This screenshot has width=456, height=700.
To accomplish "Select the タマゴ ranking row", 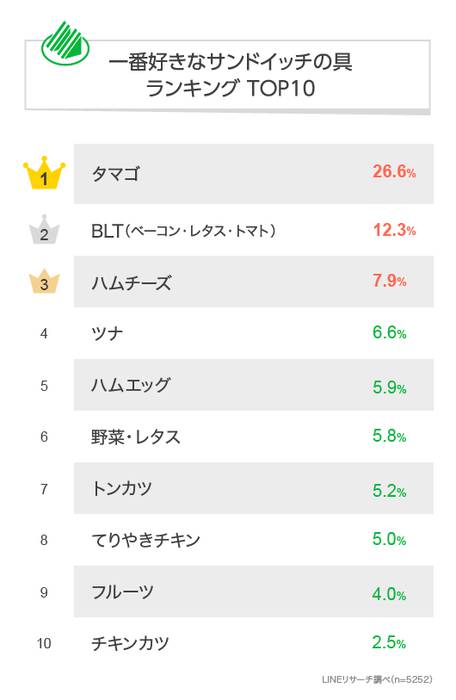I will pyautogui.click(x=254, y=174).
